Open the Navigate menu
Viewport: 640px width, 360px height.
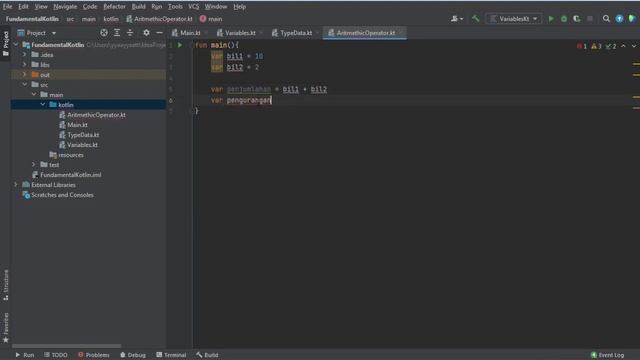pyautogui.click(x=65, y=7)
